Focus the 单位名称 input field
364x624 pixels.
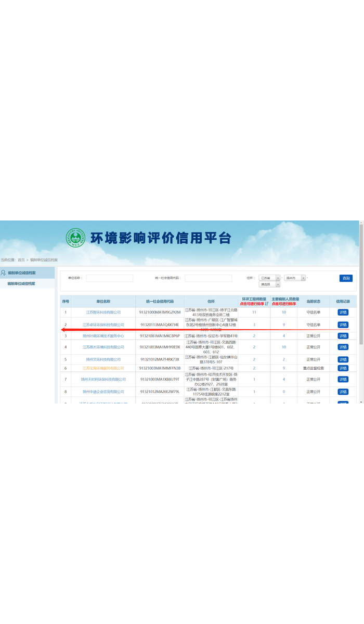coord(109,278)
